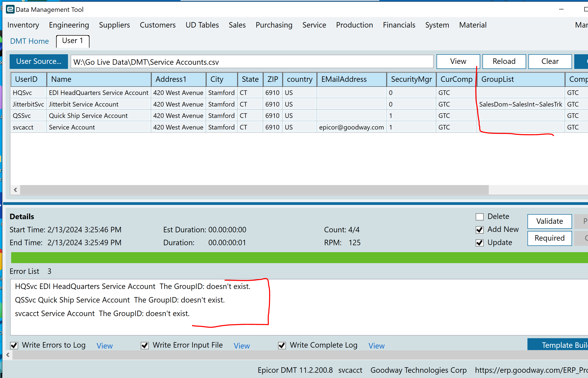This screenshot has width=588, height=378.
Task: Uncheck Write Error Input File
Action: pos(145,345)
